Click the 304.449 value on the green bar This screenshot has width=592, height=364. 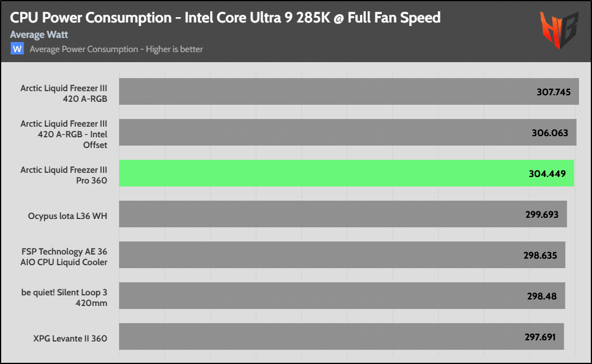(547, 174)
